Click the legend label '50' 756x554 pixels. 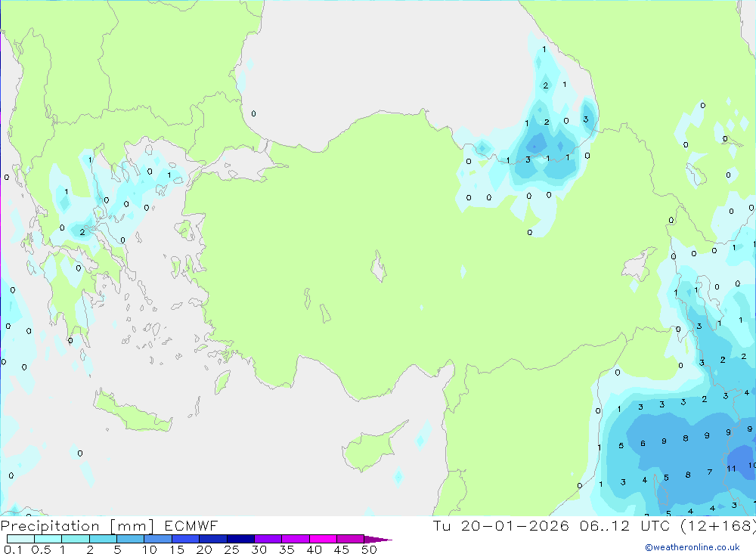coord(369,549)
